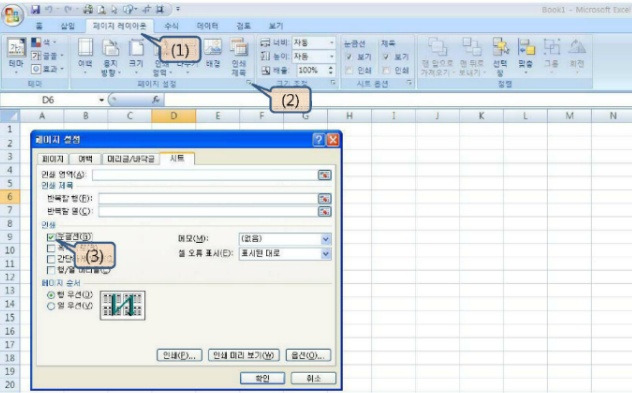The height and width of the screenshot is (393, 632).
Task: Open the 크기 조정 group dialog launcher
Action: 333,83
